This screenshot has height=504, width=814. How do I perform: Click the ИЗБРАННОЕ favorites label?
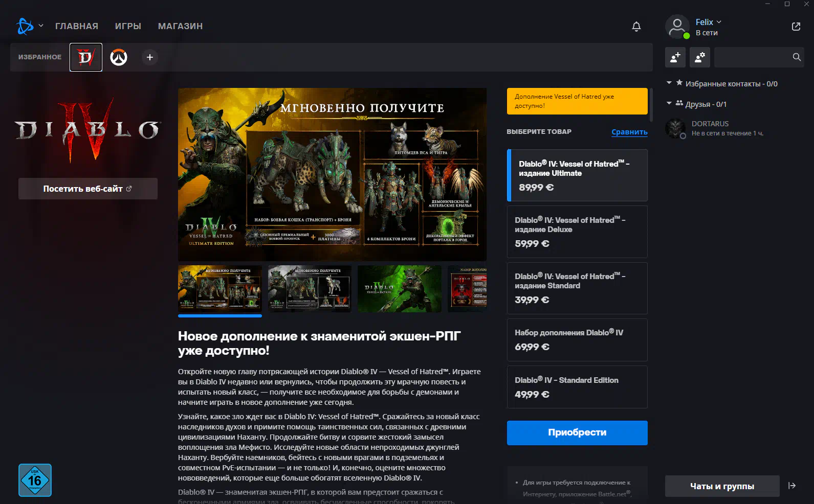40,57
